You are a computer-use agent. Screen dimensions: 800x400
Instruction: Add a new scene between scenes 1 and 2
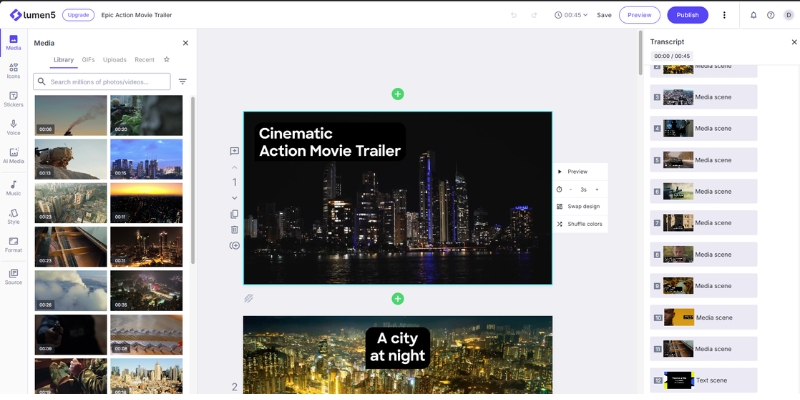coord(397,299)
